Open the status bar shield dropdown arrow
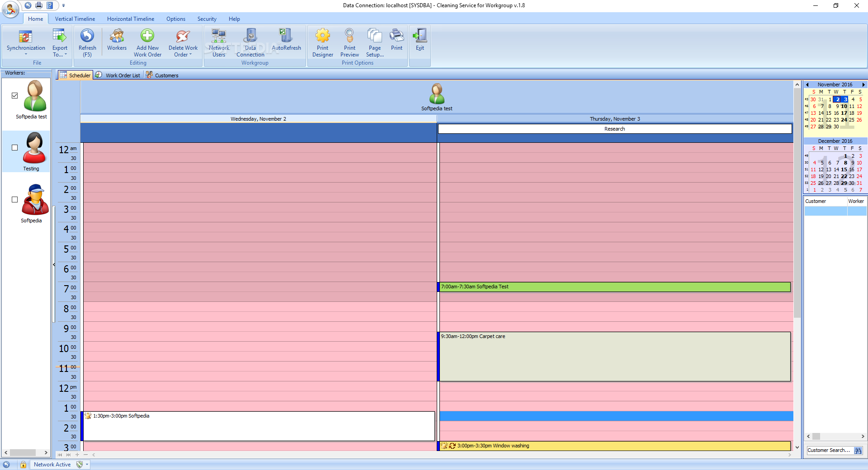 tap(87, 465)
